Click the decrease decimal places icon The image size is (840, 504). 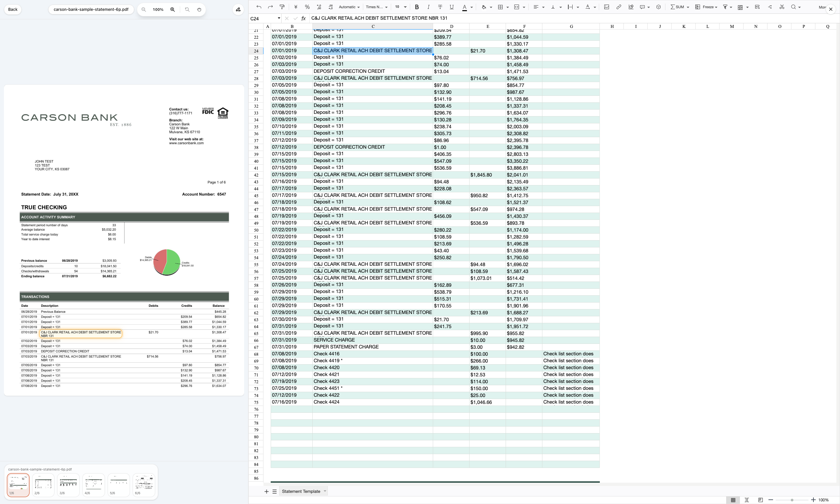pos(330,7)
